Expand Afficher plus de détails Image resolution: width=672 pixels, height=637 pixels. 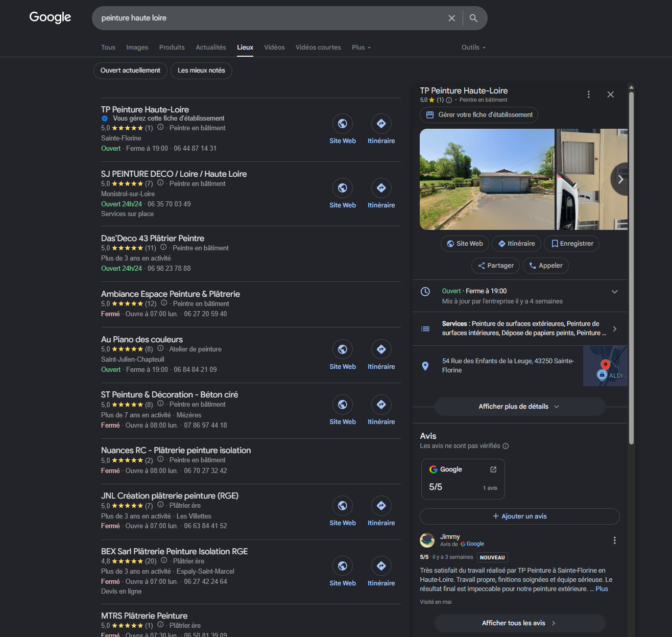[x=520, y=407]
